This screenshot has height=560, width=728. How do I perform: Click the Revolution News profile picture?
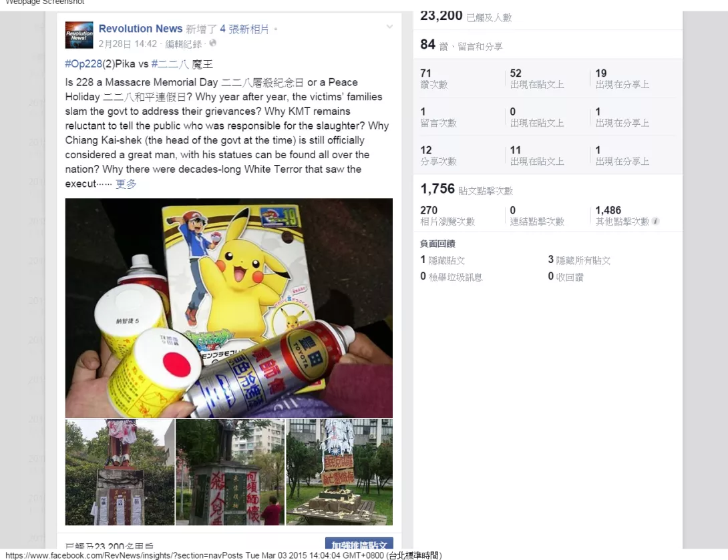click(78, 35)
